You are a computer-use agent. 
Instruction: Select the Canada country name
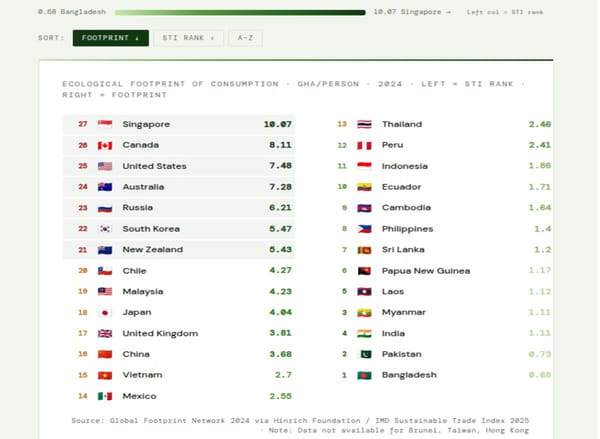(x=140, y=145)
